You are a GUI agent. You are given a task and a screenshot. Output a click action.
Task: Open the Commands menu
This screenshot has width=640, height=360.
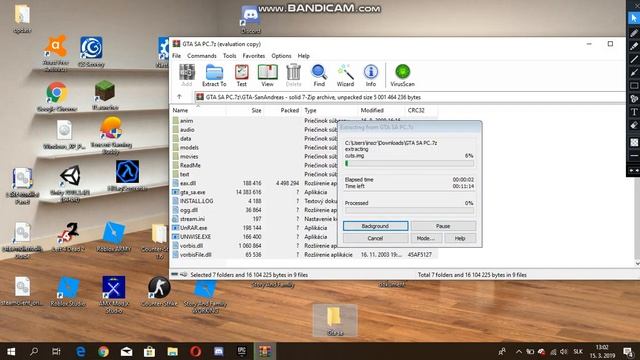coord(202,56)
